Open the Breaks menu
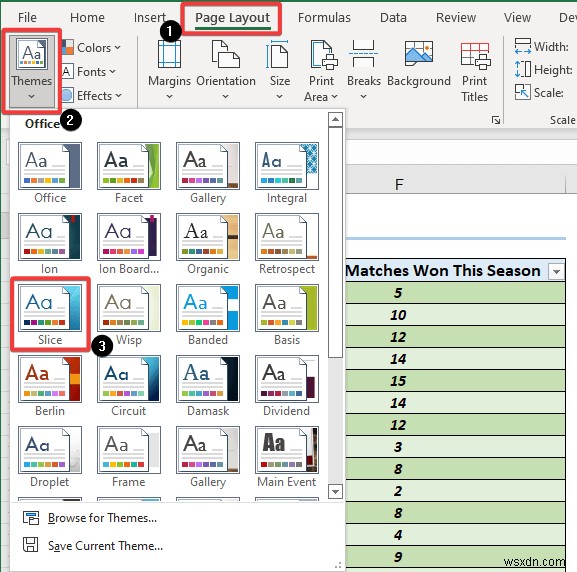The height and width of the screenshot is (572, 577). (x=364, y=70)
